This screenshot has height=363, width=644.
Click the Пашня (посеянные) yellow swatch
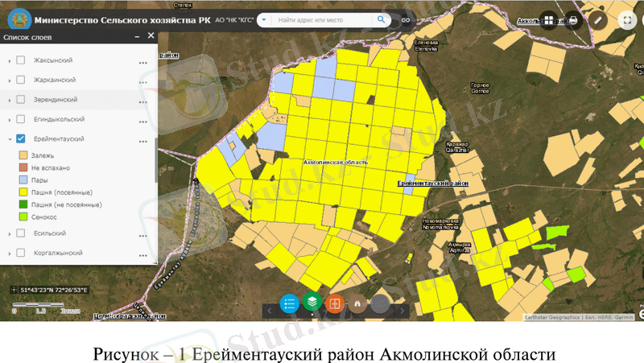coord(23,192)
